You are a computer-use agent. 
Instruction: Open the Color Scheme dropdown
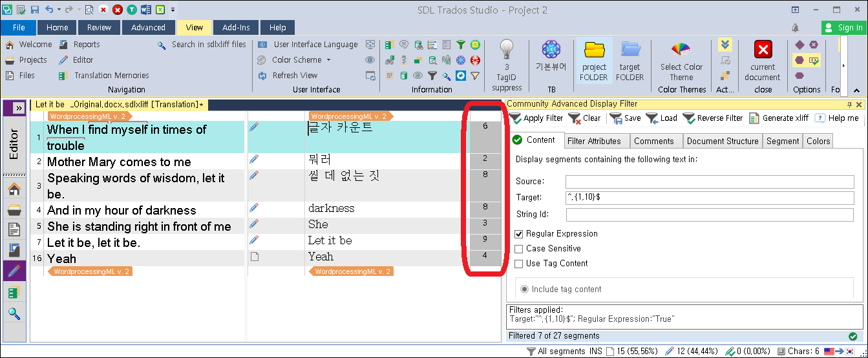[294, 60]
